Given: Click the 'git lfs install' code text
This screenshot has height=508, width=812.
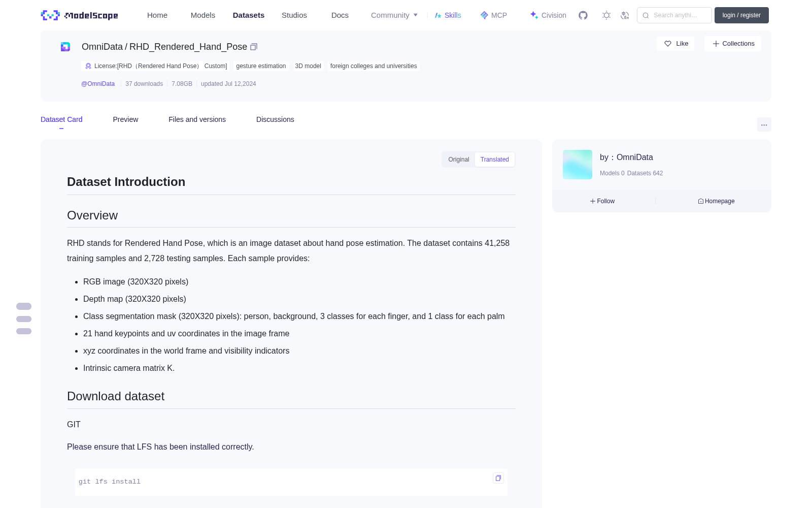Looking at the screenshot, I should [x=110, y=482].
